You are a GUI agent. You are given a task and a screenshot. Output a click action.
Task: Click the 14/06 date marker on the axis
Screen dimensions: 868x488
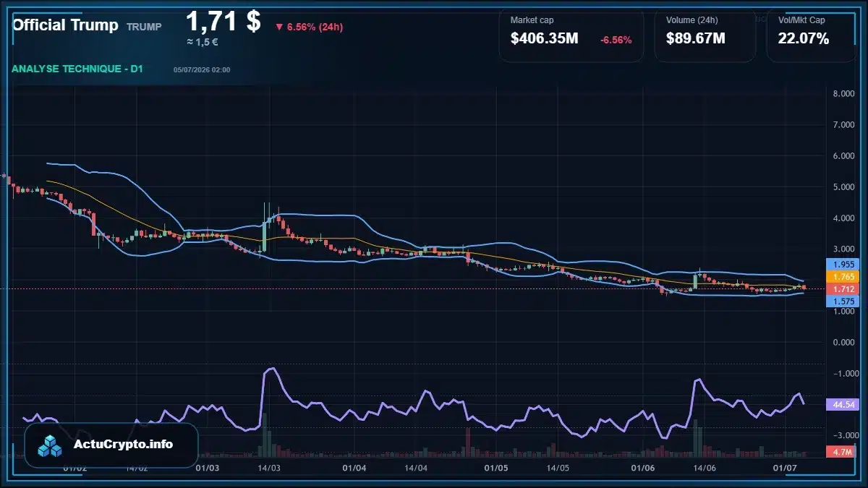[x=705, y=468]
